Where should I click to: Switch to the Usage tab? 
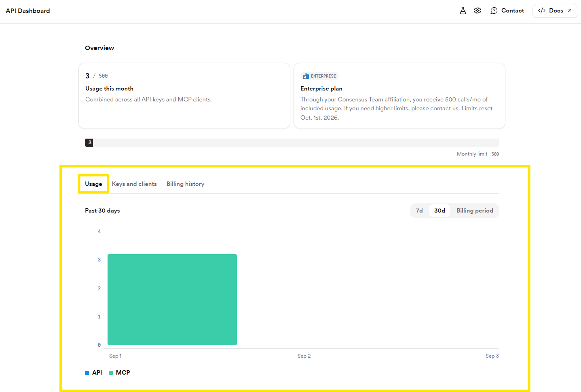point(93,184)
